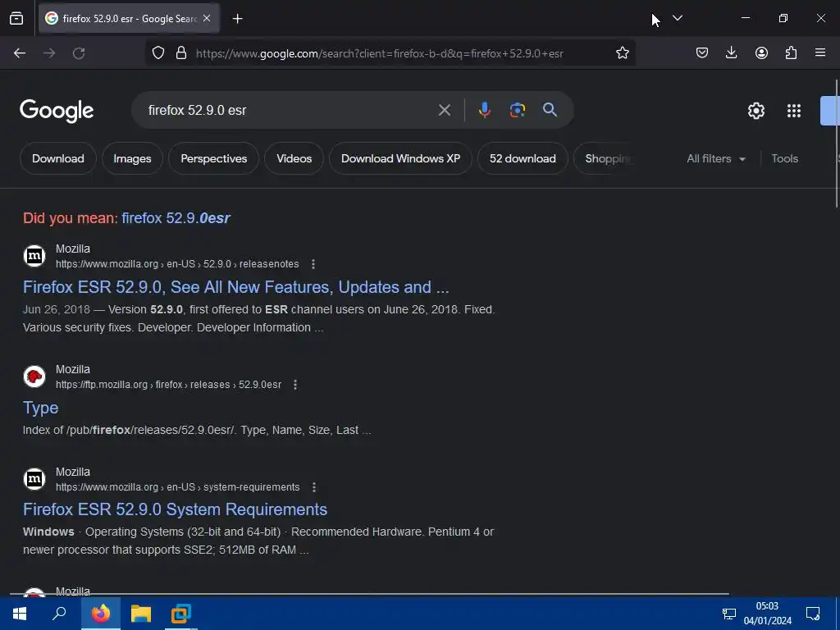The width and height of the screenshot is (840, 630).
Task: Switch to Videos results
Action: pyautogui.click(x=294, y=158)
